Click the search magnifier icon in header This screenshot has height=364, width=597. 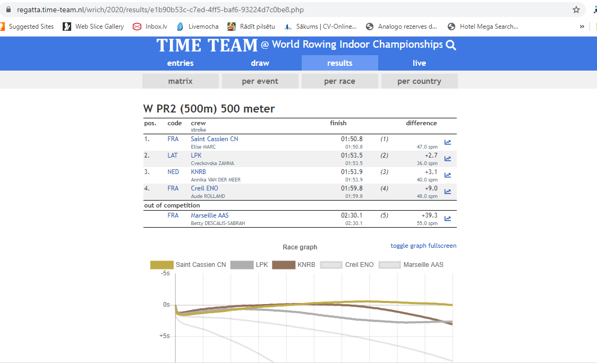pos(451,45)
